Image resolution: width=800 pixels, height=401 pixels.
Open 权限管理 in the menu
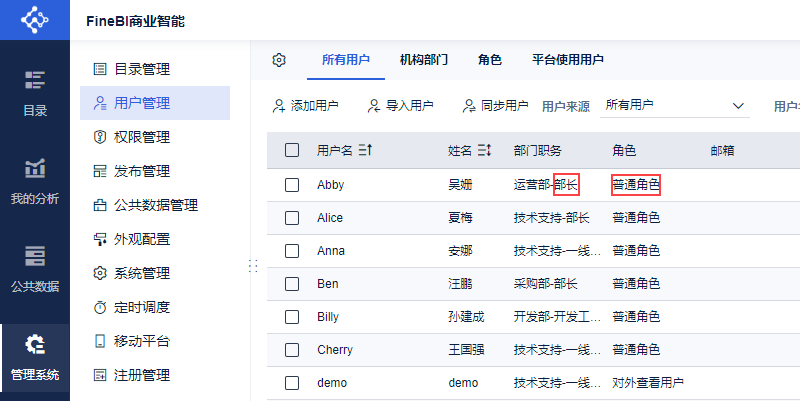(x=141, y=137)
